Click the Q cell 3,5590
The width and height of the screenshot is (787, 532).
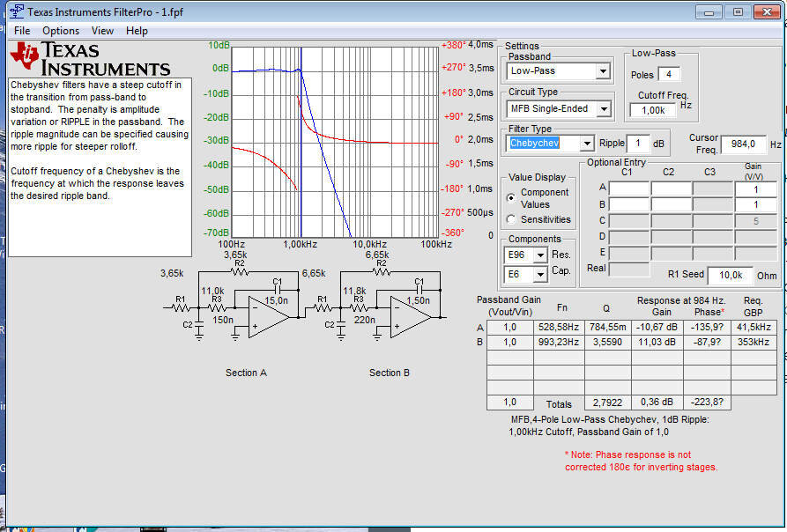pos(607,342)
